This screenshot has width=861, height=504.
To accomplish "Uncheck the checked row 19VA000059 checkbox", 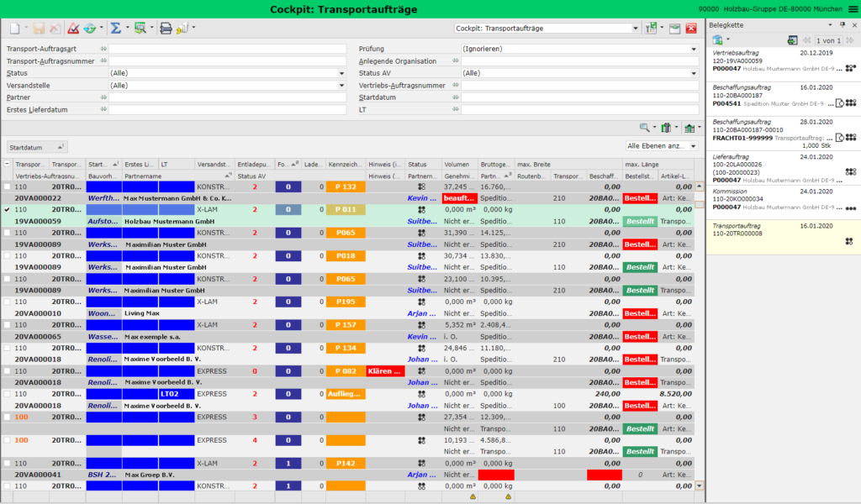I will point(8,209).
